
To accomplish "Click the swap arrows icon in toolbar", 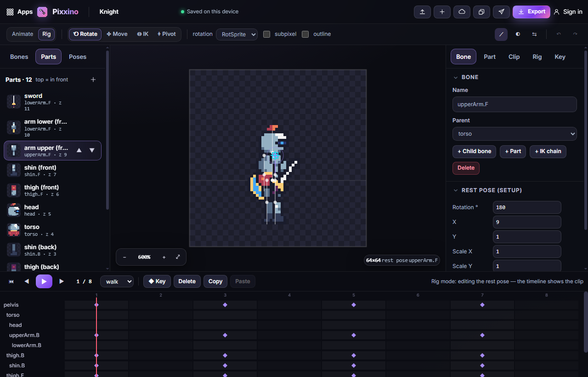I will tap(534, 34).
